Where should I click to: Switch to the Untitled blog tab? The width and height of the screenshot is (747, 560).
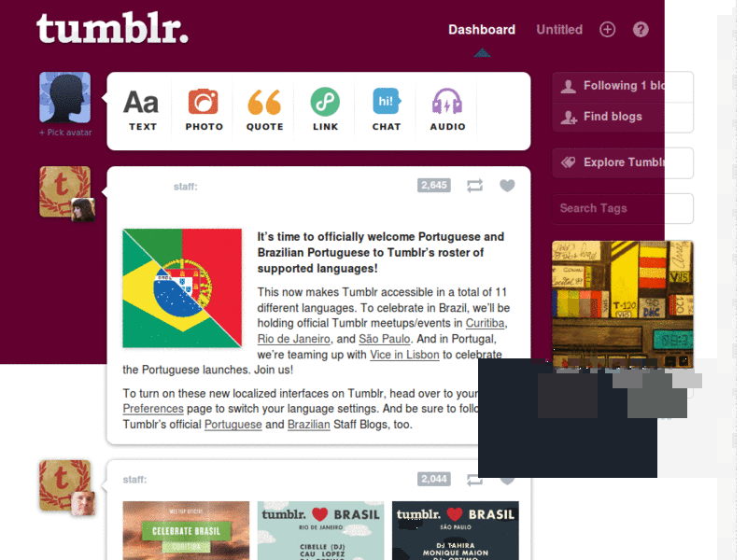559,30
